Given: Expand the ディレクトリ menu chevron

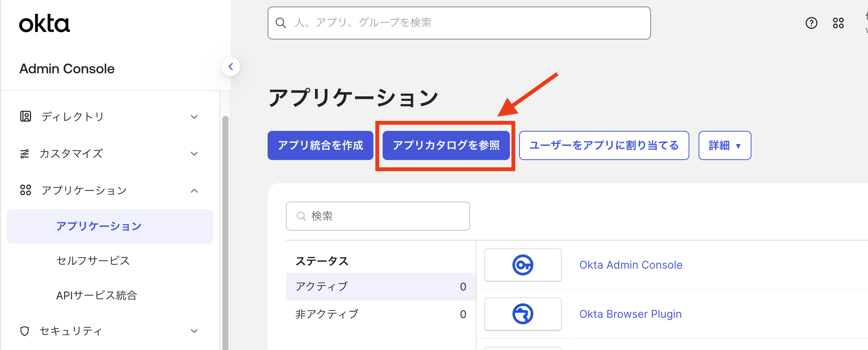Looking at the screenshot, I should [194, 117].
